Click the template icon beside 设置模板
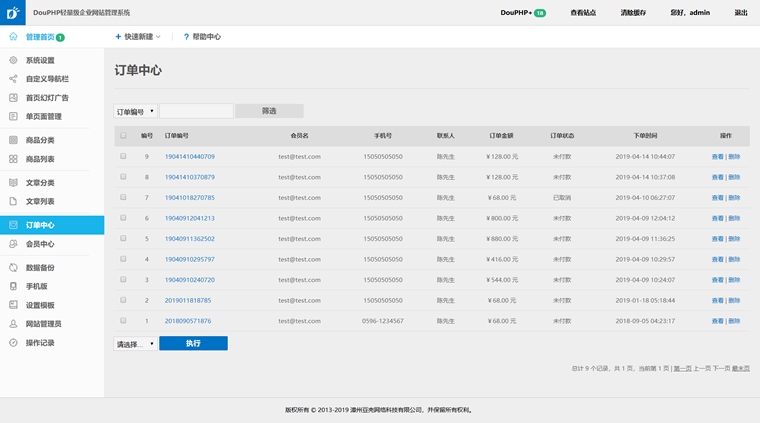Viewport: 760px width, 423px height. coord(13,305)
